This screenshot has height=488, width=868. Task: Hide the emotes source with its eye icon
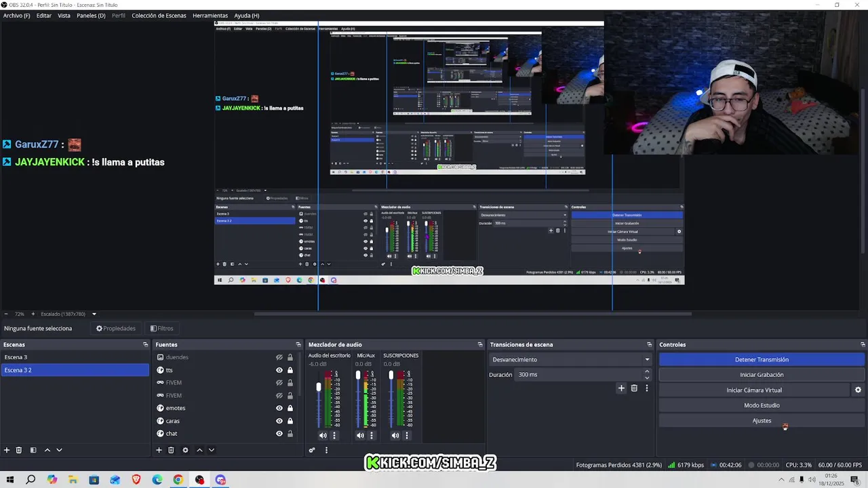click(279, 408)
